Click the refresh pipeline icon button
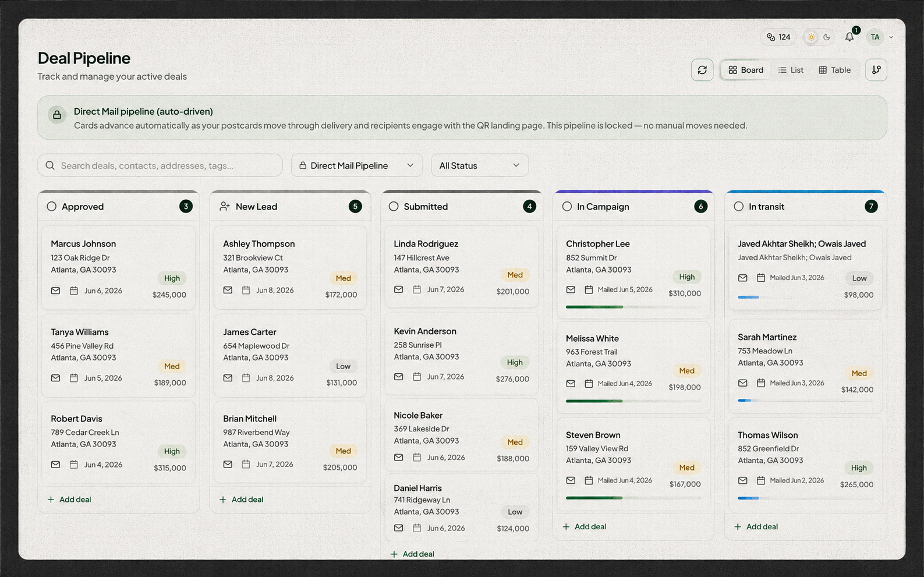The height and width of the screenshot is (577, 924). point(702,70)
